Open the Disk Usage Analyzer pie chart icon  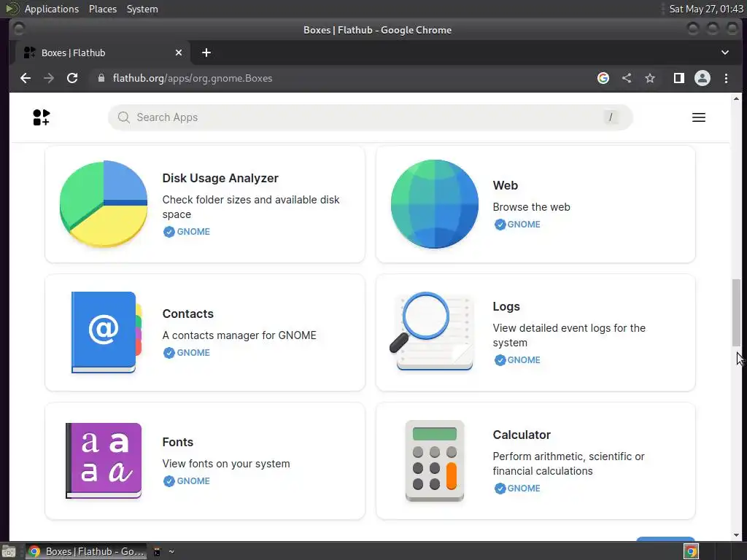(x=104, y=204)
